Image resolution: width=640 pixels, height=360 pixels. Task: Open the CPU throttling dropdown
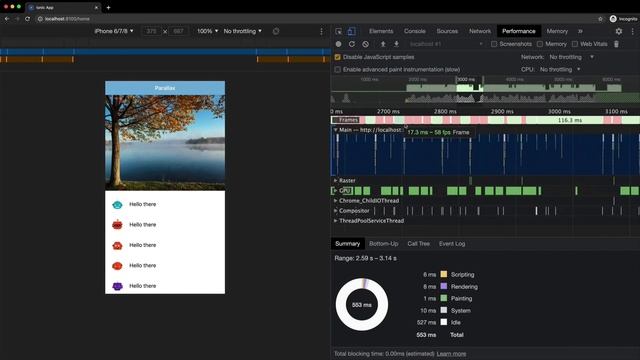pyautogui.click(x=560, y=69)
